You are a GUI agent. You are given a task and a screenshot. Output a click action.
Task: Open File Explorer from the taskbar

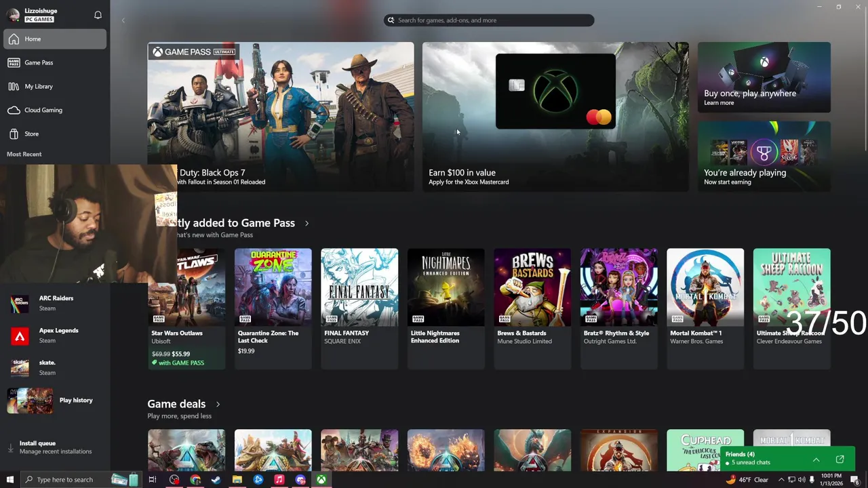click(237, 480)
